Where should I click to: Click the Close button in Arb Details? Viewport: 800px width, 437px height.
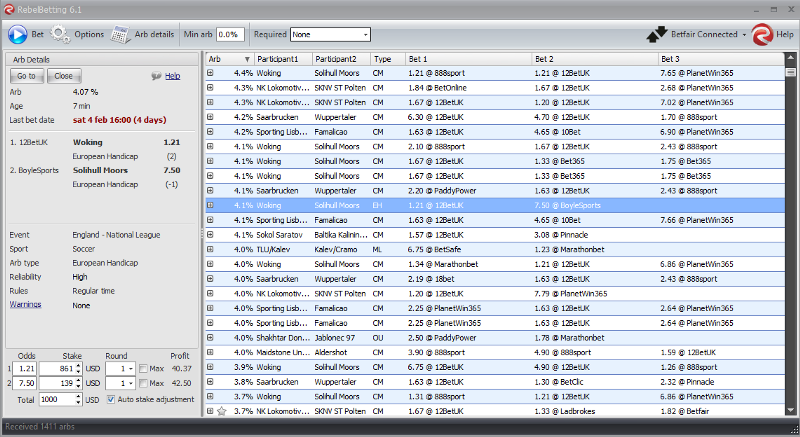tap(64, 76)
